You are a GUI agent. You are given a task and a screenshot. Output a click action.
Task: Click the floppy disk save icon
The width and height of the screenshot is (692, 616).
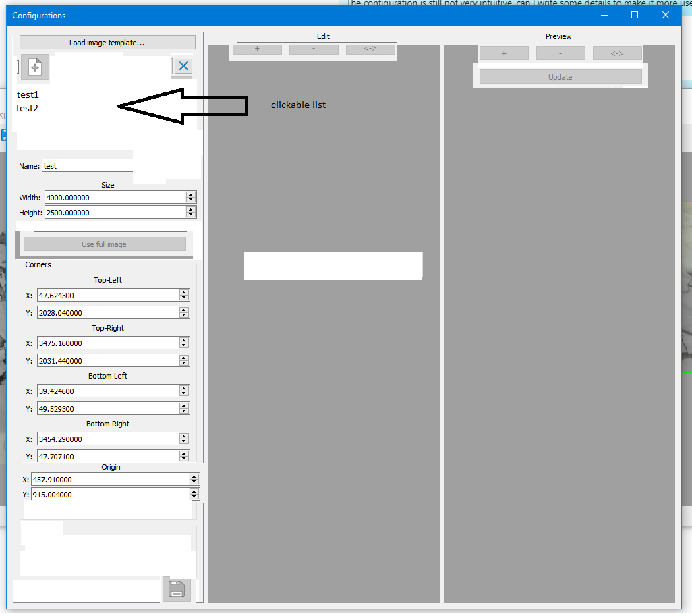coord(176,589)
